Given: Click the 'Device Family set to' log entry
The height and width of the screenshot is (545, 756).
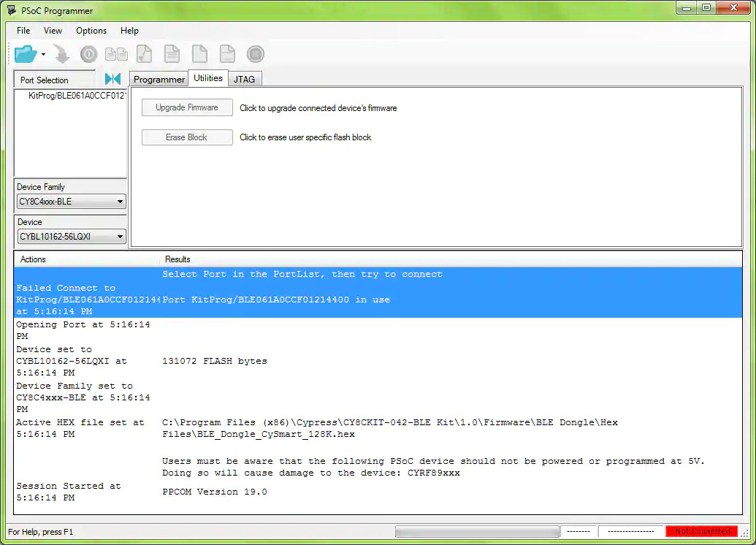Looking at the screenshot, I should pyautogui.click(x=83, y=397).
